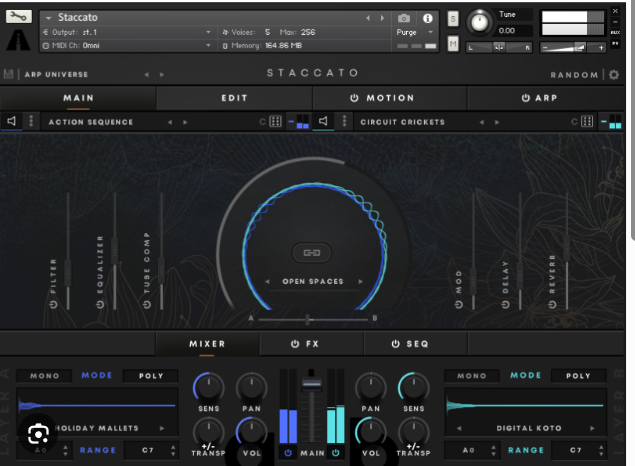Mute the Action Sequence layer speaker icon

(x=12, y=121)
